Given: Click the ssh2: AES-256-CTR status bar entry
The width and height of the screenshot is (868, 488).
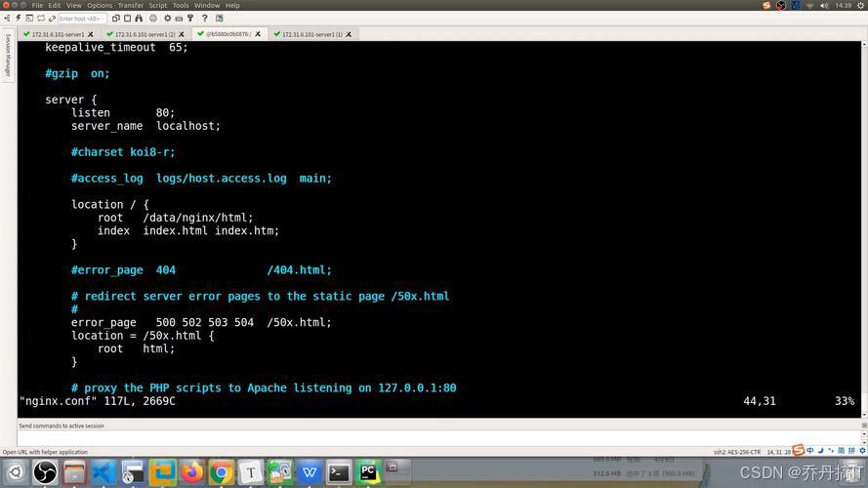Looking at the screenshot, I should 737,452.
